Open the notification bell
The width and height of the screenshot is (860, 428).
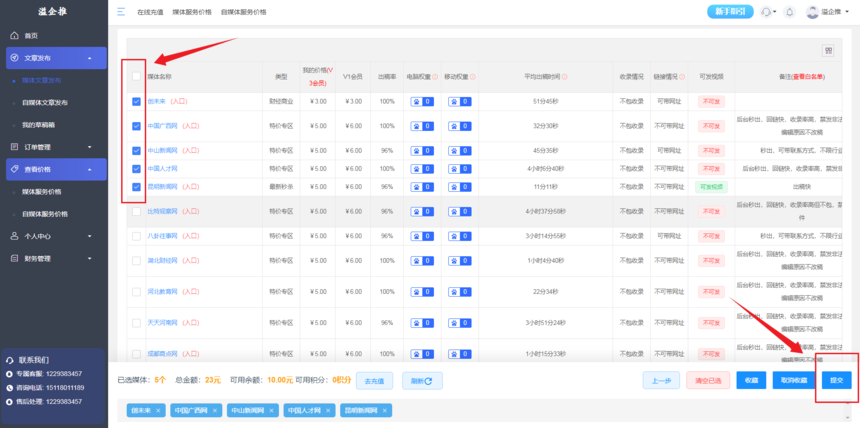click(x=790, y=12)
